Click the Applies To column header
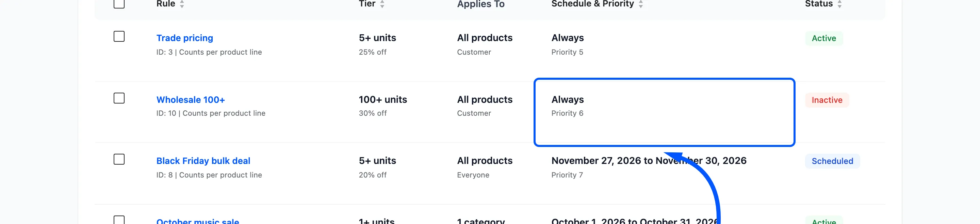The height and width of the screenshot is (224, 980). 480,4
